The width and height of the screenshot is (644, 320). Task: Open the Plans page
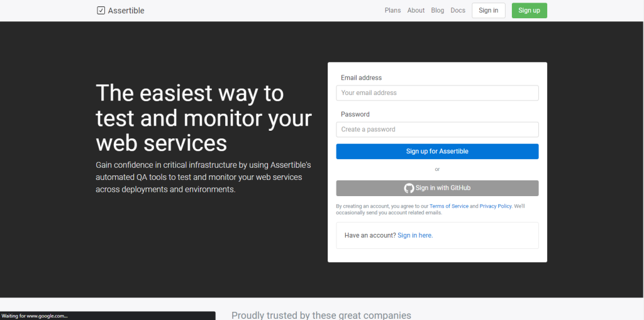[392, 11]
